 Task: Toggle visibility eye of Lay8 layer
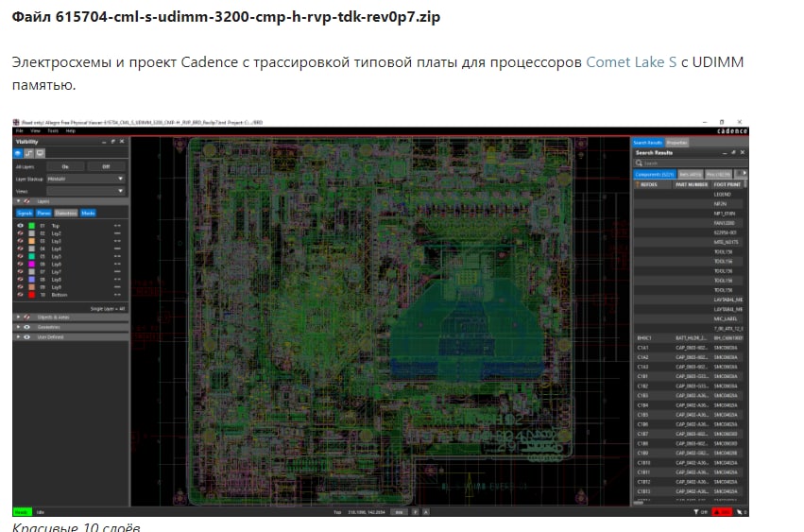[20, 280]
